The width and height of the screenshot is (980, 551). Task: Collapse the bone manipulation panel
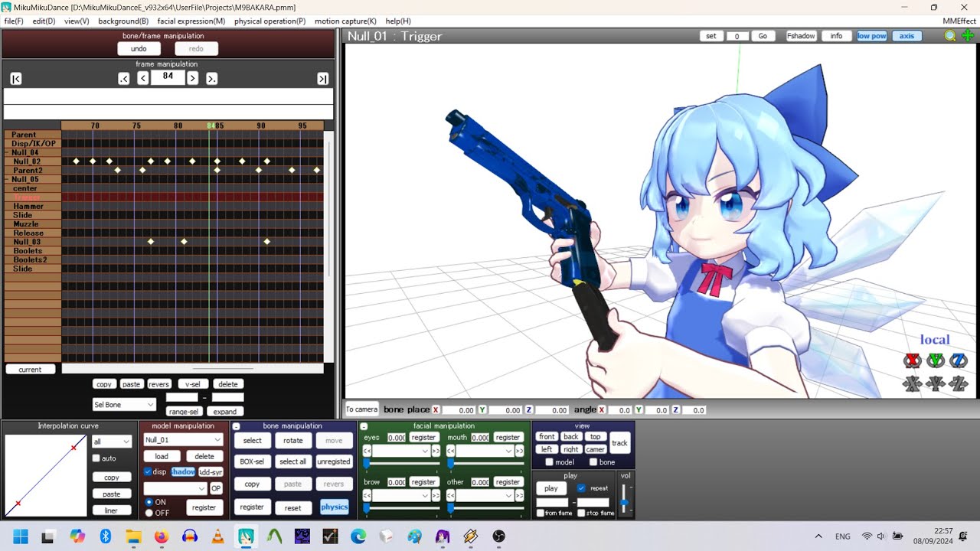click(237, 426)
